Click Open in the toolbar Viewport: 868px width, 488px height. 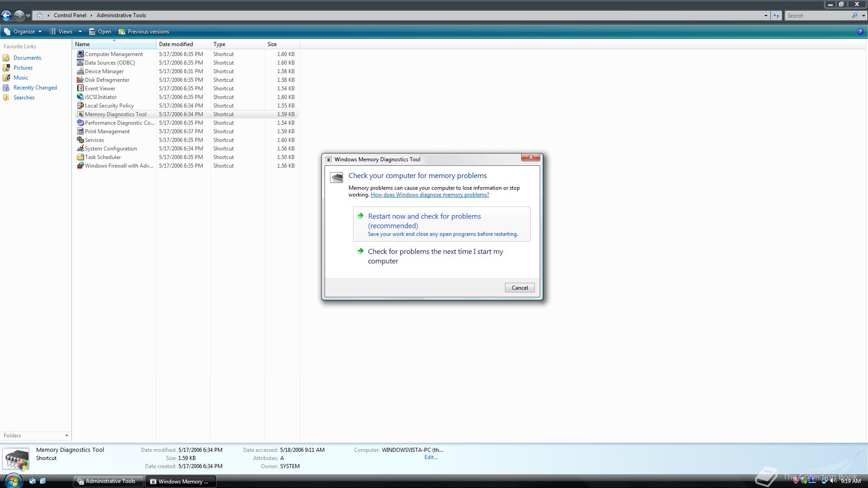(100, 32)
